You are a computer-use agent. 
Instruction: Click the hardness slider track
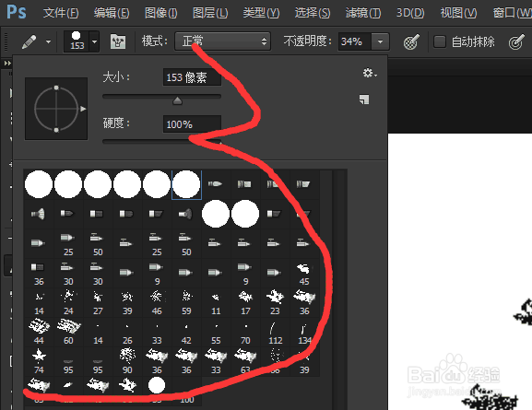click(x=162, y=141)
